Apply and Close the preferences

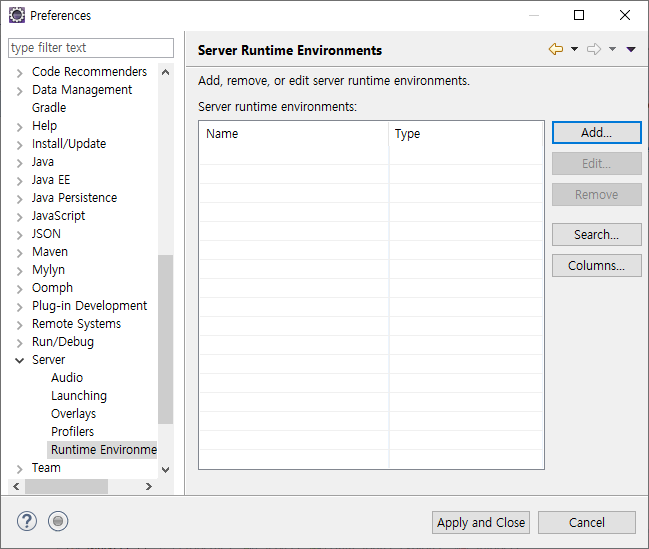pos(481,523)
